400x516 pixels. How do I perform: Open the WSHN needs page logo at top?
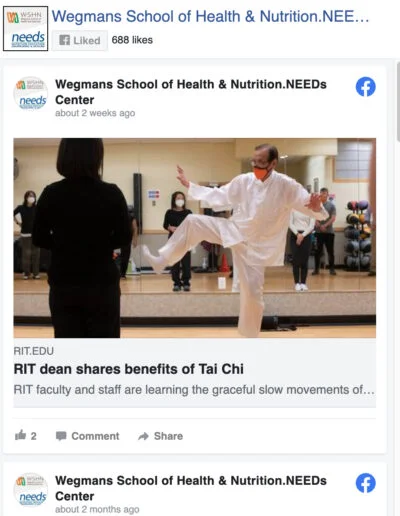pos(26,29)
